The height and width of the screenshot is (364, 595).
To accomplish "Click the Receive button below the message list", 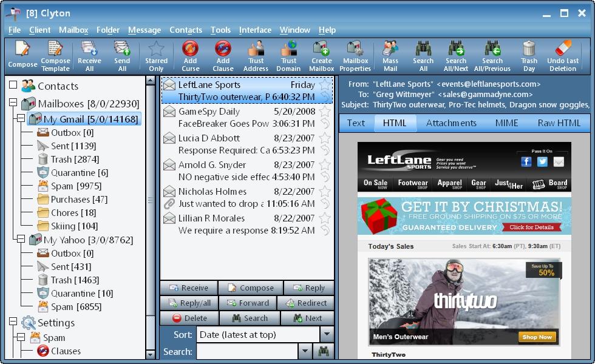I will pyautogui.click(x=189, y=288).
